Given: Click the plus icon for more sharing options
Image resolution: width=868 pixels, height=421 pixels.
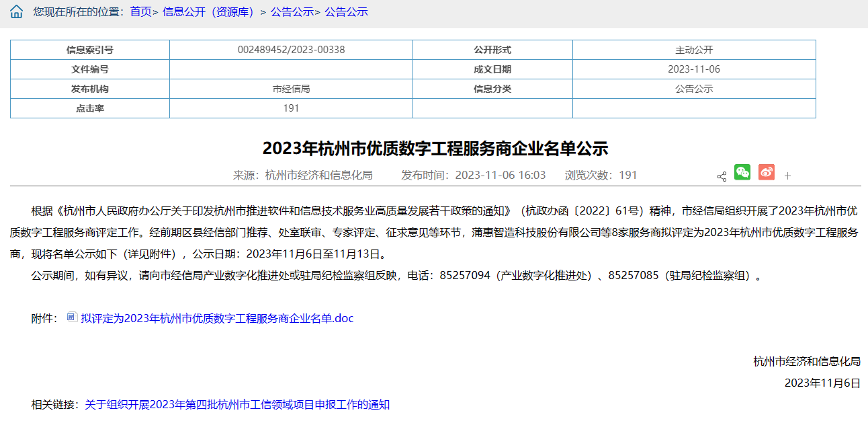Looking at the screenshot, I should pos(788,176).
